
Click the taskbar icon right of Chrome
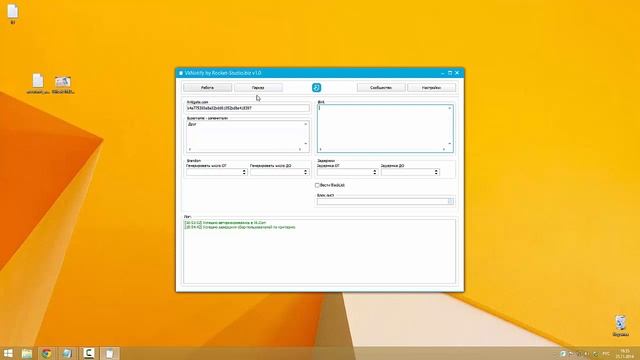(x=67, y=353)
